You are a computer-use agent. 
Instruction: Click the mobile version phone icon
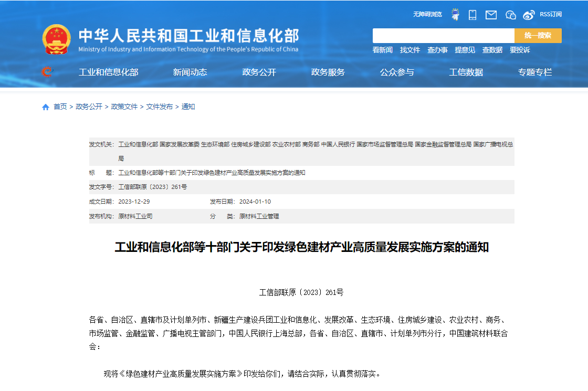472,15
